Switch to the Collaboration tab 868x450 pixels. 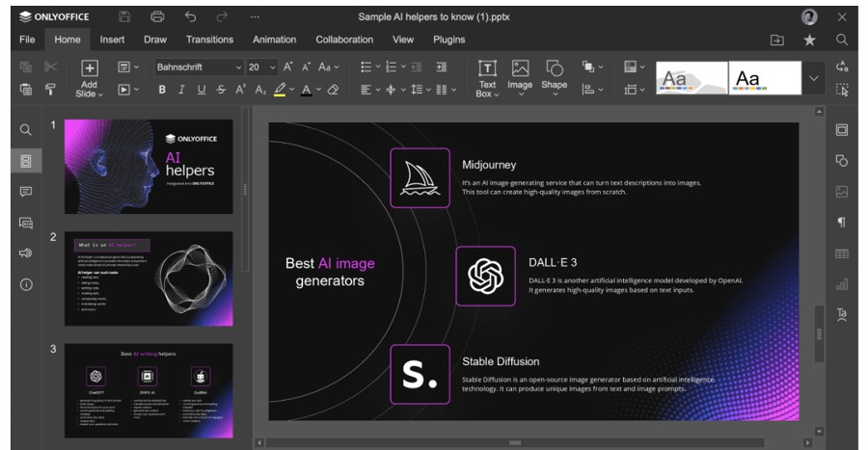[344, 40]
